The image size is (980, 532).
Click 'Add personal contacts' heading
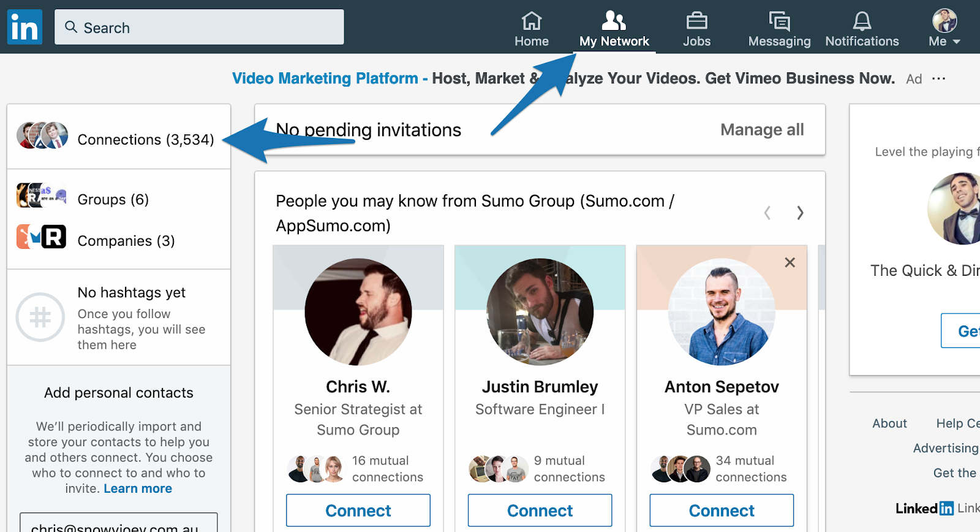(119, 393)
